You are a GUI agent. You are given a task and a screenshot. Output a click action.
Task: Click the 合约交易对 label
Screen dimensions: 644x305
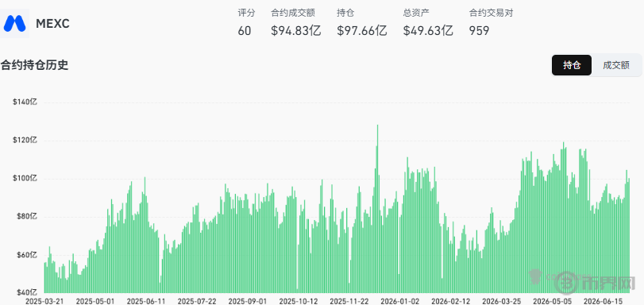492,14
